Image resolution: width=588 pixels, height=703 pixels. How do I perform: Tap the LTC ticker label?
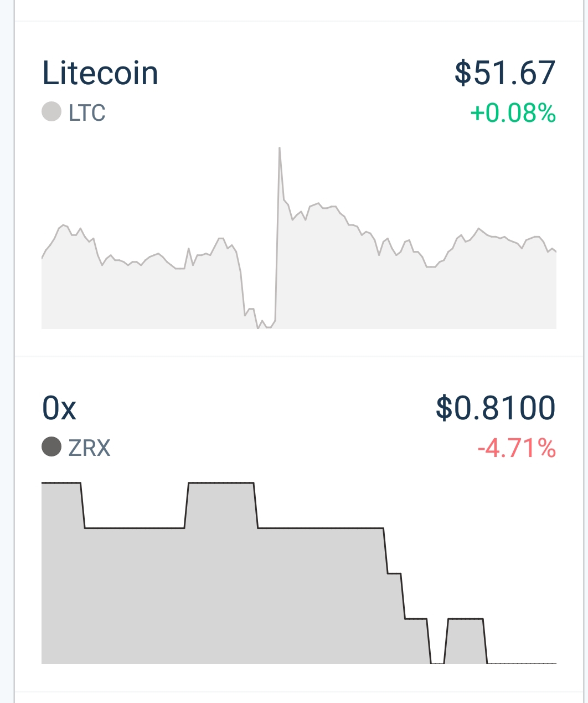click(x=87, y=112)
